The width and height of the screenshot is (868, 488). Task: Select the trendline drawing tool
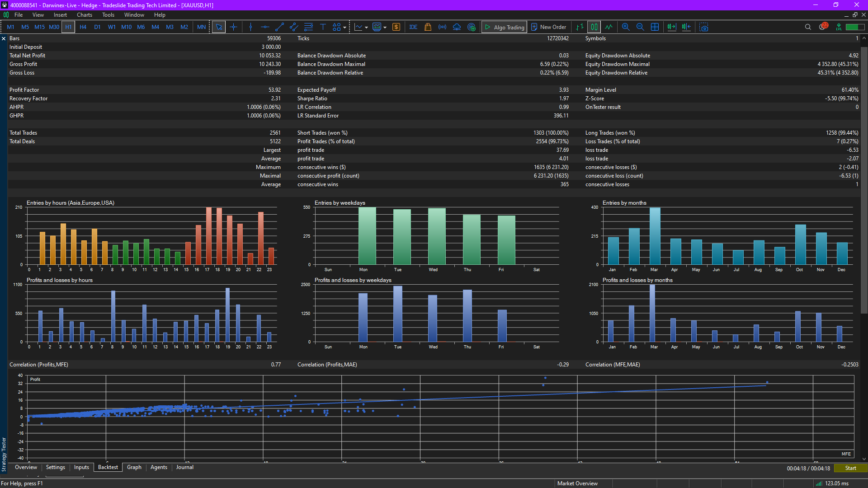coord(279,27)
